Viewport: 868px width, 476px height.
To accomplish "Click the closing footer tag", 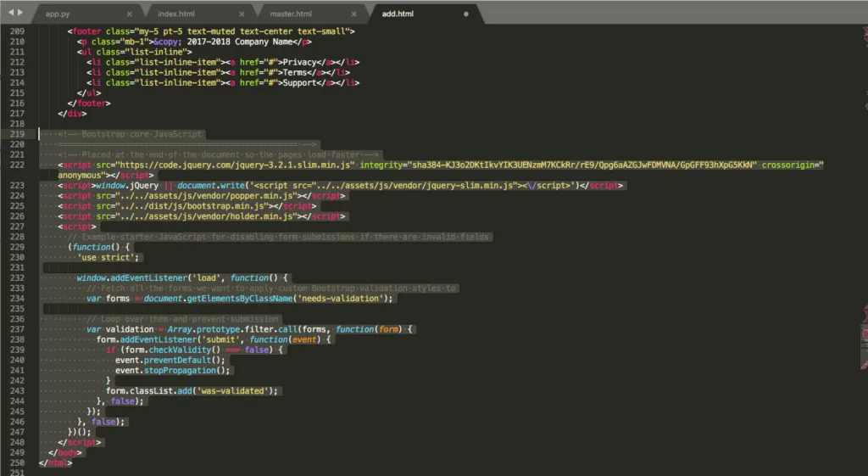I will pos(88,103).
